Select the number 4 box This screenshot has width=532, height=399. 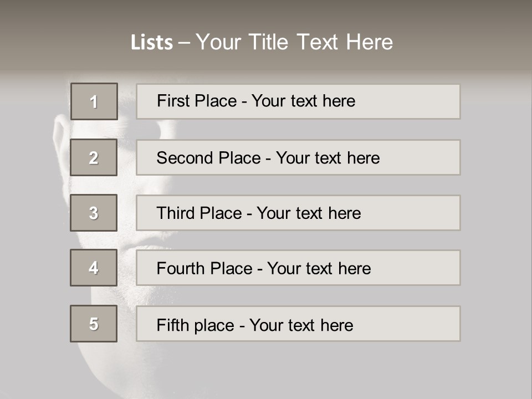point(94,268)
